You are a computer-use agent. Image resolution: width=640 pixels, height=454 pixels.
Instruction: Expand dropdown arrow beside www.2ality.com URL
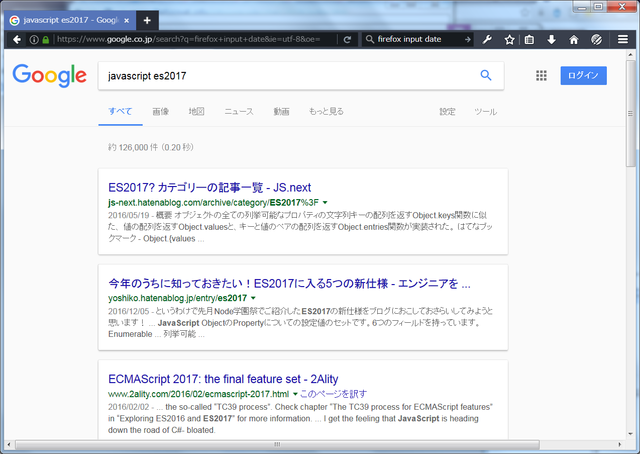pyautogui.click(x=295, y=394)
